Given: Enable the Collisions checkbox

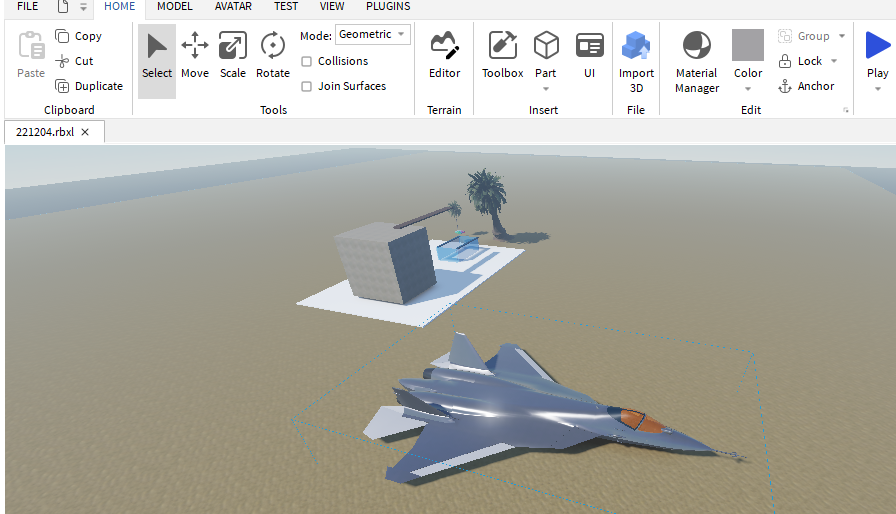Looking at the screenshot, I should (x=307, y=61).
